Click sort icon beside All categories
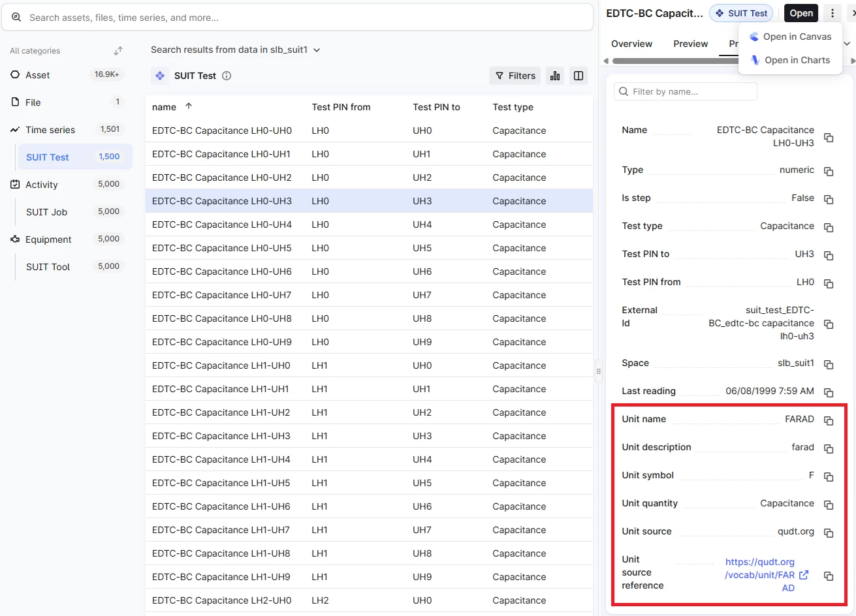This screenshot has width=856, height=616. click(118, 51)
